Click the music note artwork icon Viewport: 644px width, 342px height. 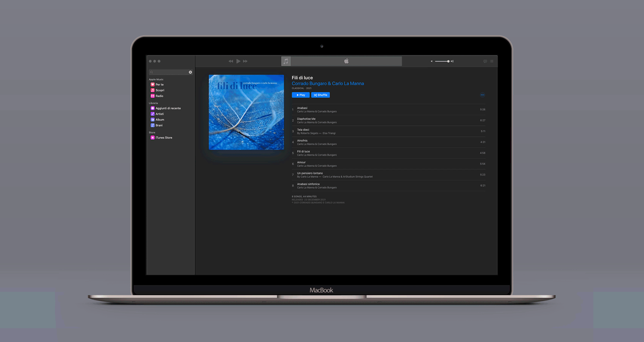[x=286, y=61]
